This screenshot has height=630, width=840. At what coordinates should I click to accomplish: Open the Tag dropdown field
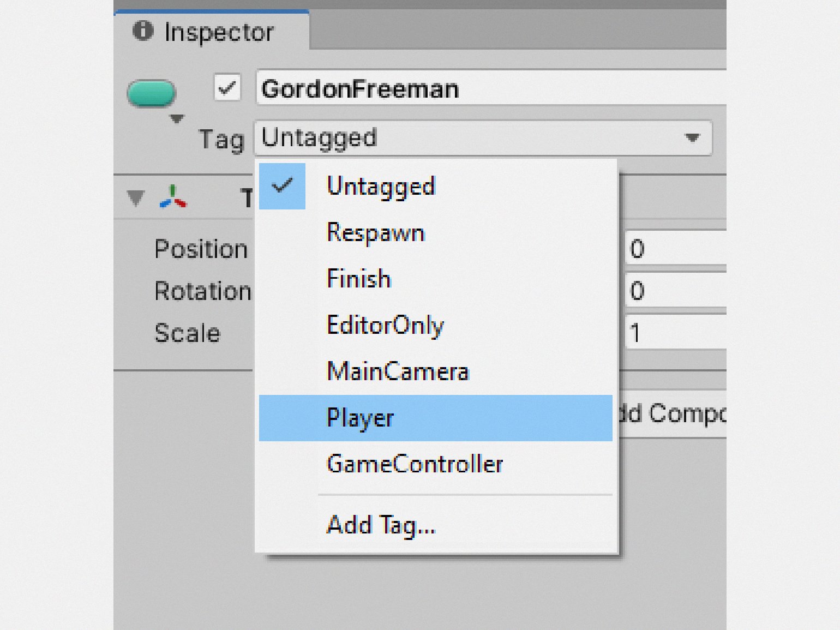point(482,138)
